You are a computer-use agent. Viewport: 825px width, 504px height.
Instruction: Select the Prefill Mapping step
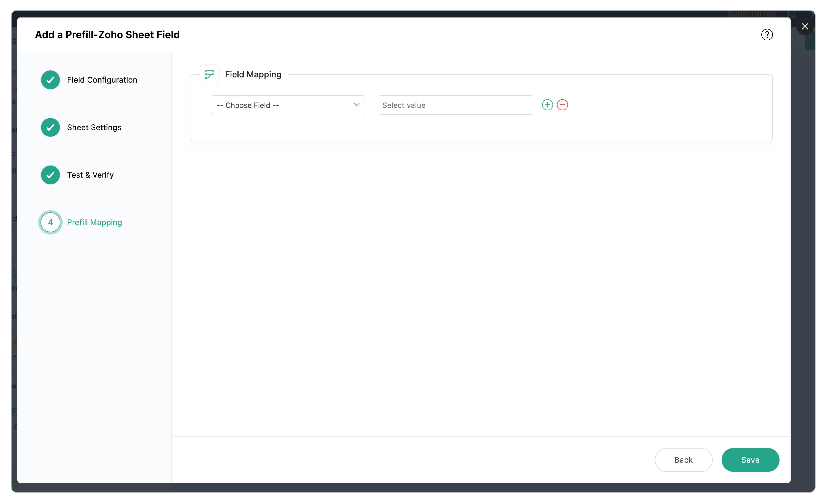94,222
